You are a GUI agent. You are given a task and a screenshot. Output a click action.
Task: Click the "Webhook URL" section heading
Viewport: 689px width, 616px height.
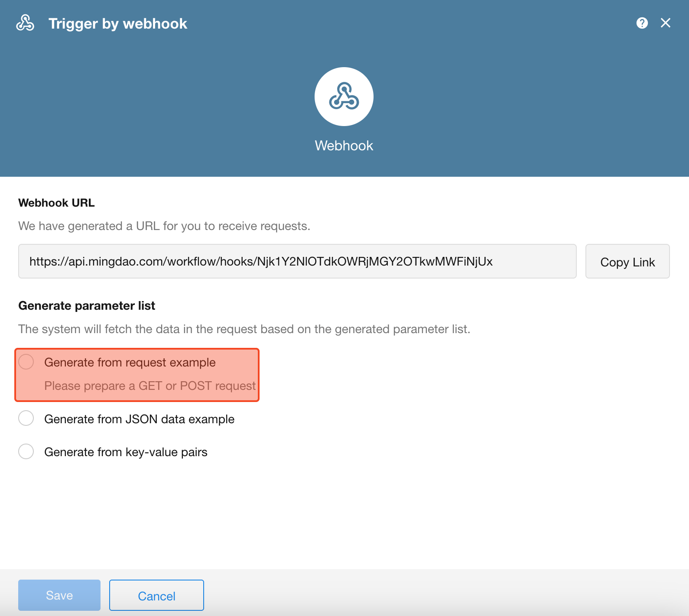[56, 203]
